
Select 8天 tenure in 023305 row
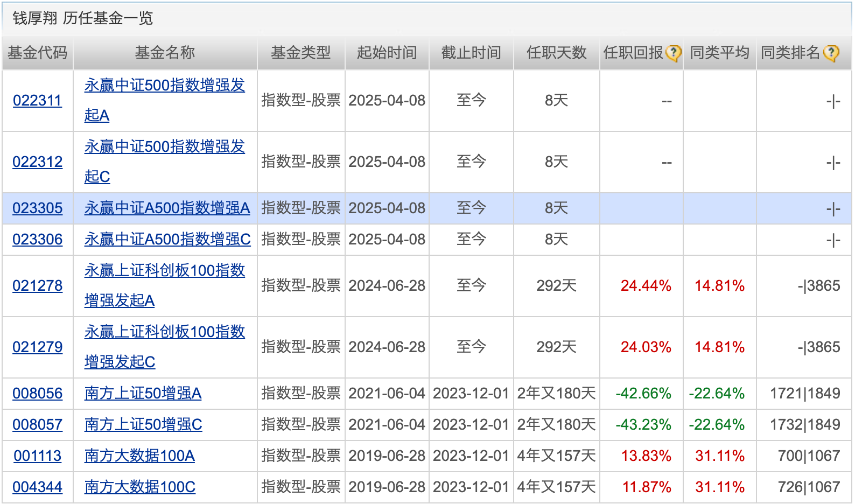[x=556, y=208]
